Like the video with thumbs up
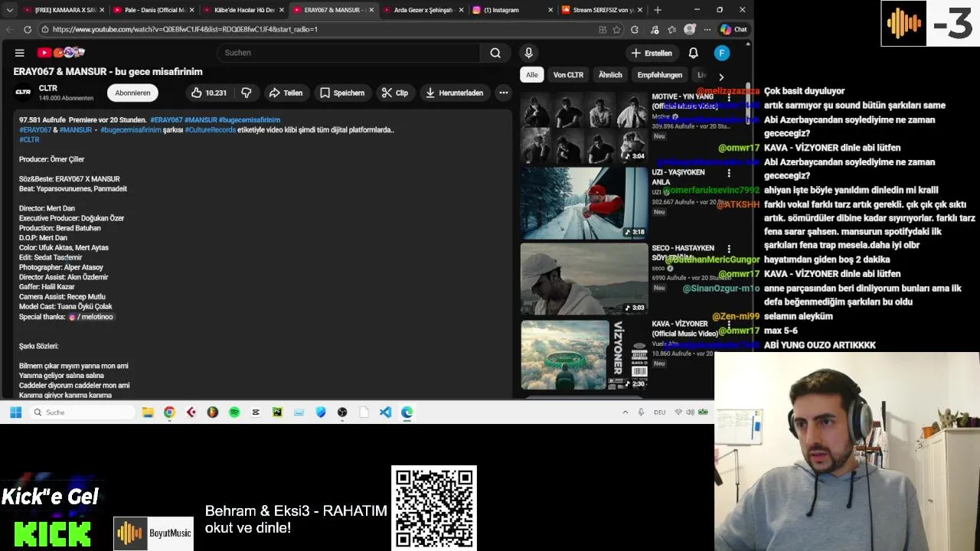The width and height of the screenshot is (980, 551). [208, 93]
